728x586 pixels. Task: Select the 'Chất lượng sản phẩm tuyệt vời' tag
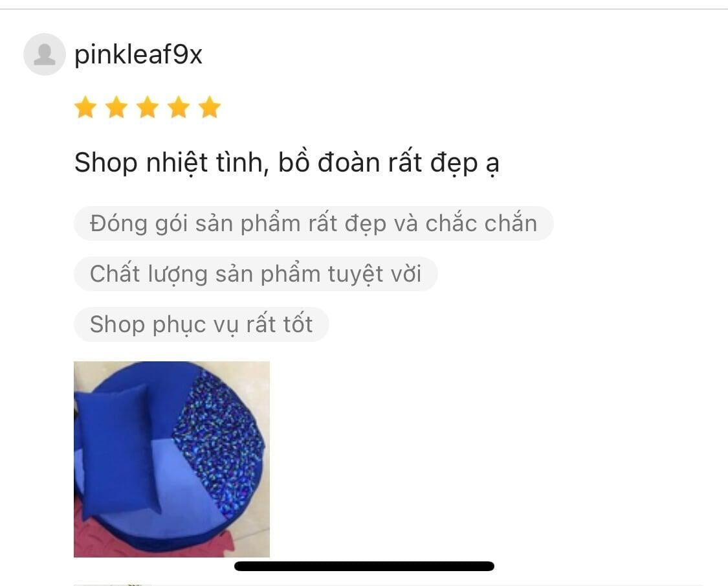pyautogui.click(x=256, y=274)
